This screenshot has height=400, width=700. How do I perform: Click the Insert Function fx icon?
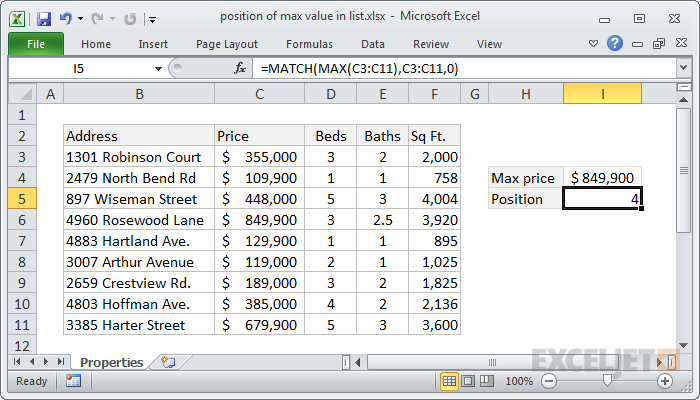point(240,68)
